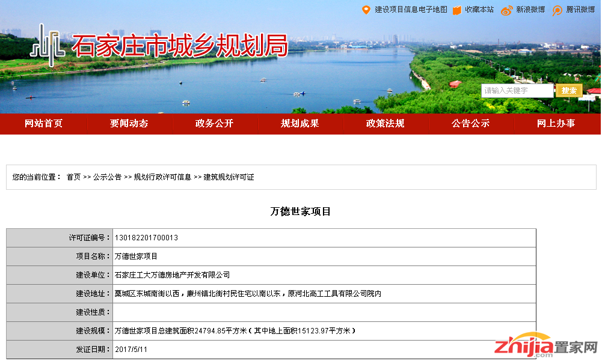This screenshot has width=602, height=364.
Task: Click the 许可证编号 label
Action: pyautogui.click(x=90, y=238)
